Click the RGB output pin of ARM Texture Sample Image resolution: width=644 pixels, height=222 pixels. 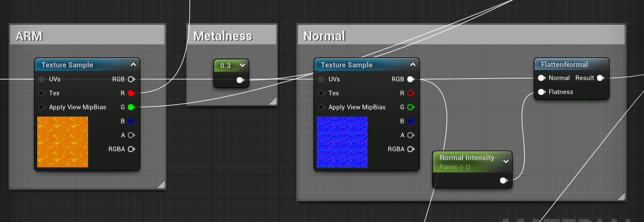131,79
